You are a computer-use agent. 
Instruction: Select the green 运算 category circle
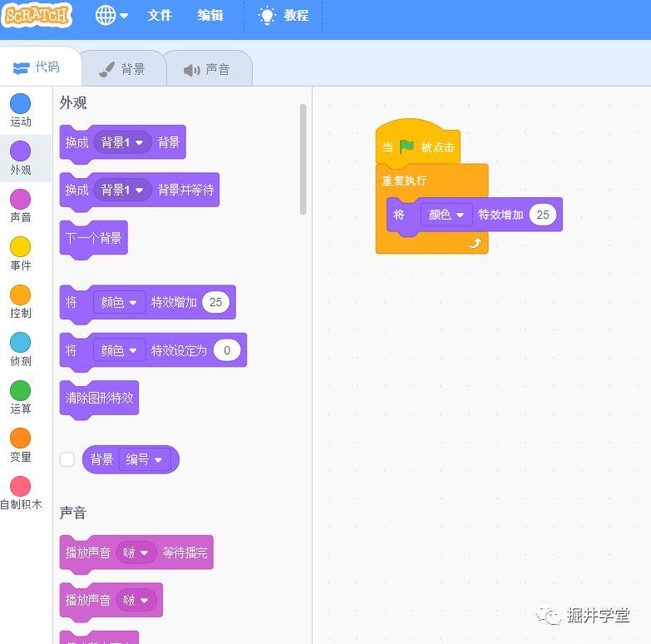(x=20, y=390)
